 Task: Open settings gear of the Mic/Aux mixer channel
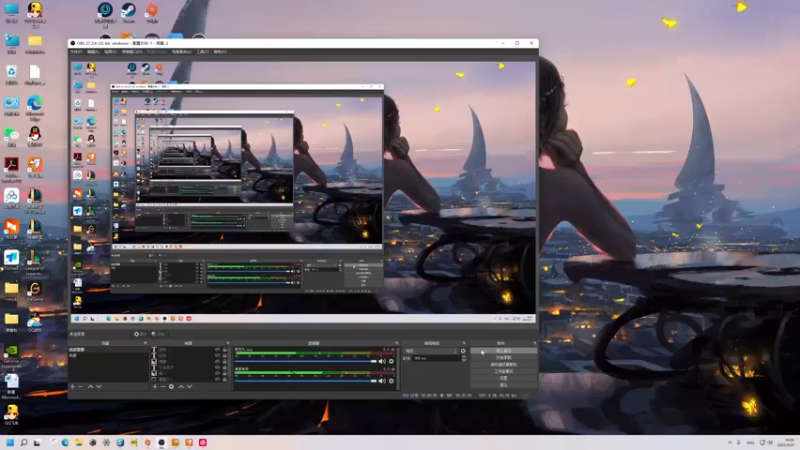[391, 361]
